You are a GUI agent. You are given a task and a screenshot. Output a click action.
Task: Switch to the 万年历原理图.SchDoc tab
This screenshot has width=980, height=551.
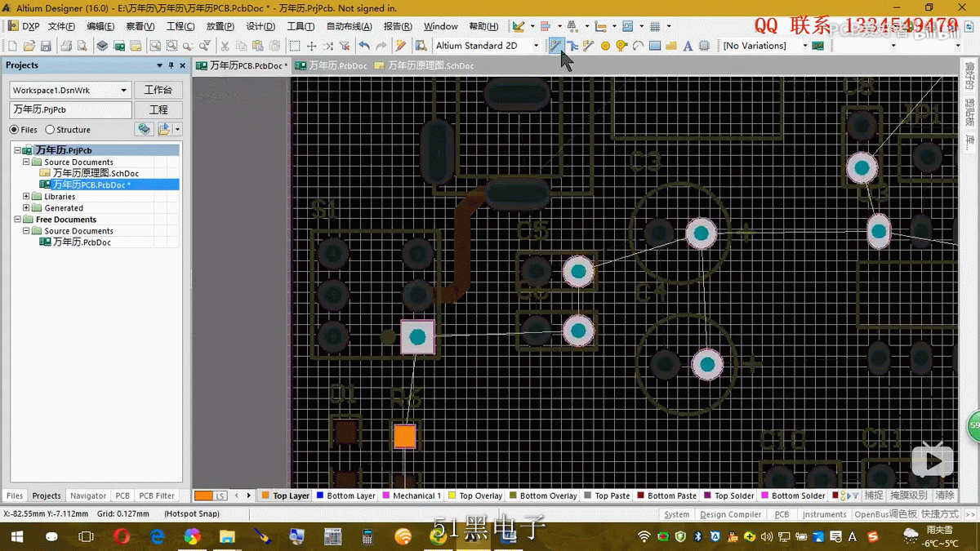[423, 65]
